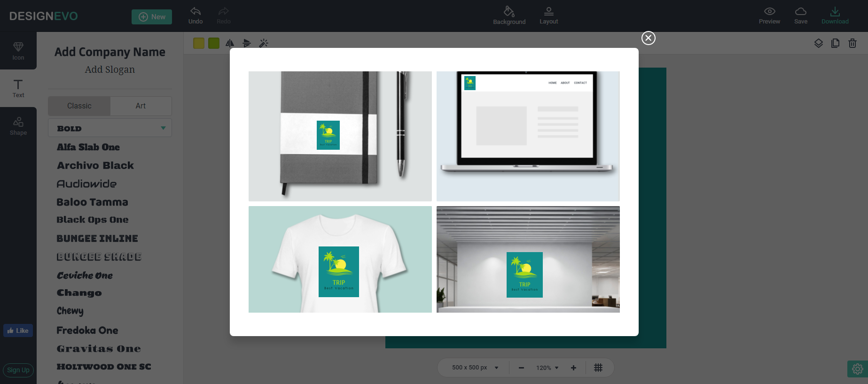The height and width of the screenshot is (384, 868).
Task: Select the T-shirt mockup thumbnail
Action: pyautogui.click(x=340, y=259)
